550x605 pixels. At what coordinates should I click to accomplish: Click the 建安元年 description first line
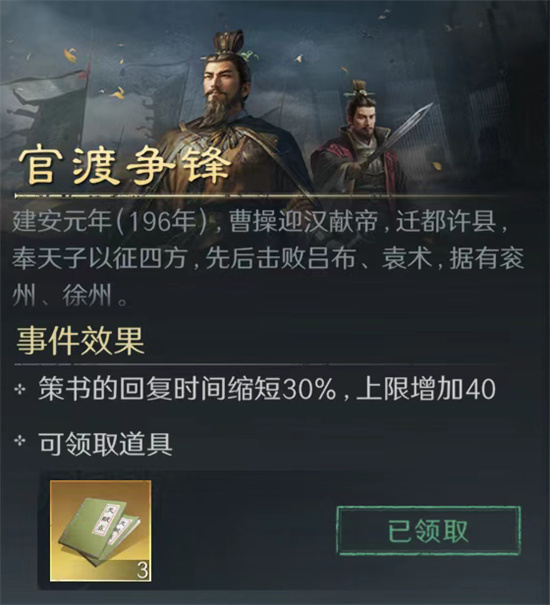click(259, 222)
